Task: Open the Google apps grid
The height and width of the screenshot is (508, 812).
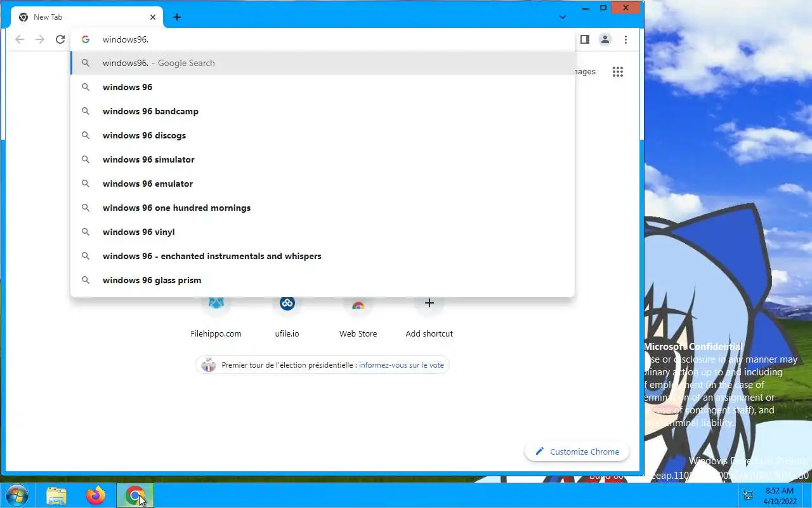Action: [618, 72]
